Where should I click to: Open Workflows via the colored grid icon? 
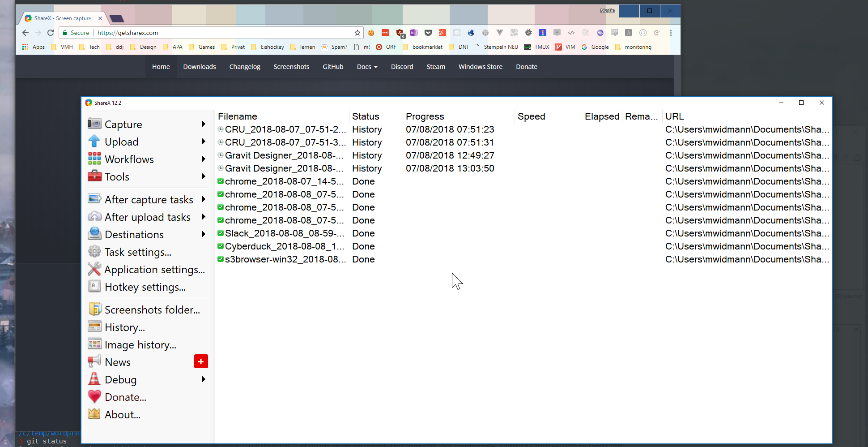(94, 159)
